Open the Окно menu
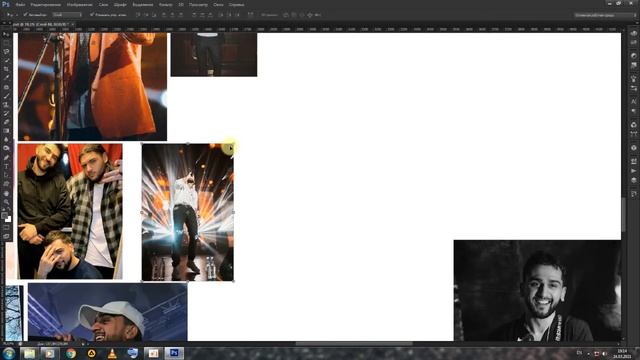 click(218, 4)
